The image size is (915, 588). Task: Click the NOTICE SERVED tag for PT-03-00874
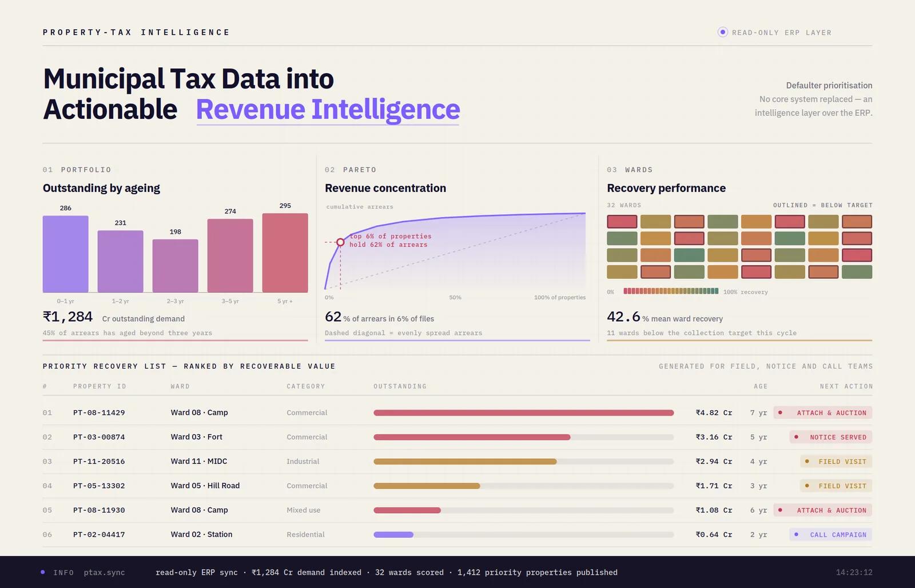pos(831,437)
